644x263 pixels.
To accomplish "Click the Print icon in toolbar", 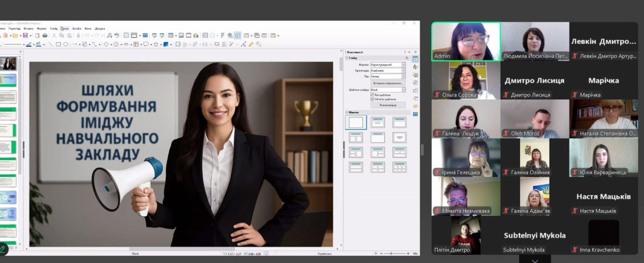I will click(x=45, y=36).
